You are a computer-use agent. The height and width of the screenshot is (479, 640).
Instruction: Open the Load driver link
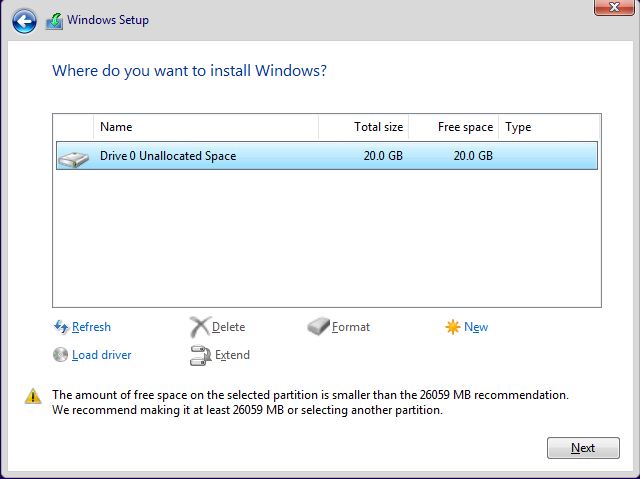pyautogui.click(x=102, y=355)
